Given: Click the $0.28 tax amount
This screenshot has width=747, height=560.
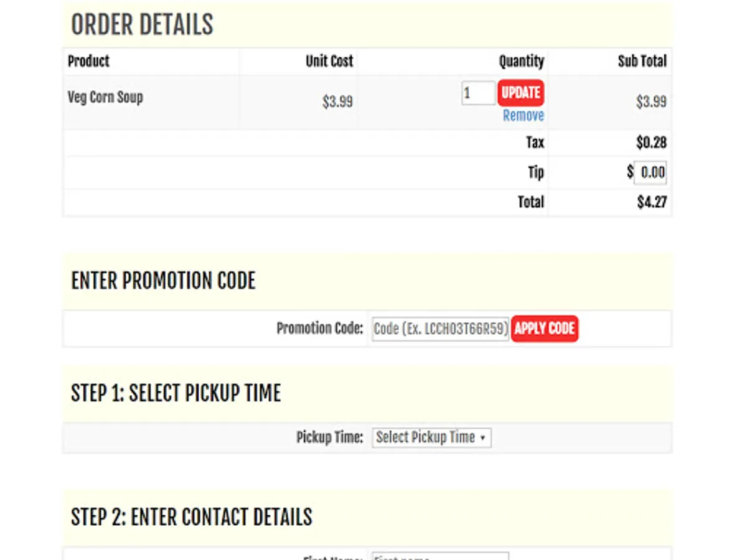Looking at the screenshot, I should (x=651, y=142).
